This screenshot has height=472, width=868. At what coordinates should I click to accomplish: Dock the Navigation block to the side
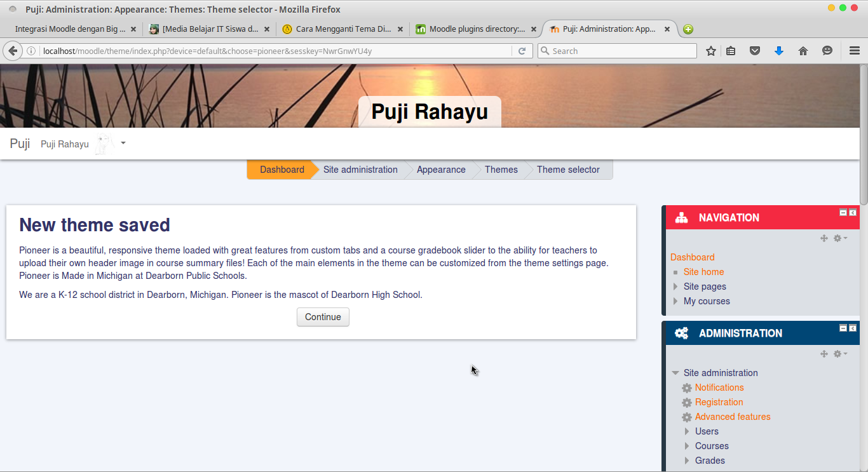(x=853, y=212)
